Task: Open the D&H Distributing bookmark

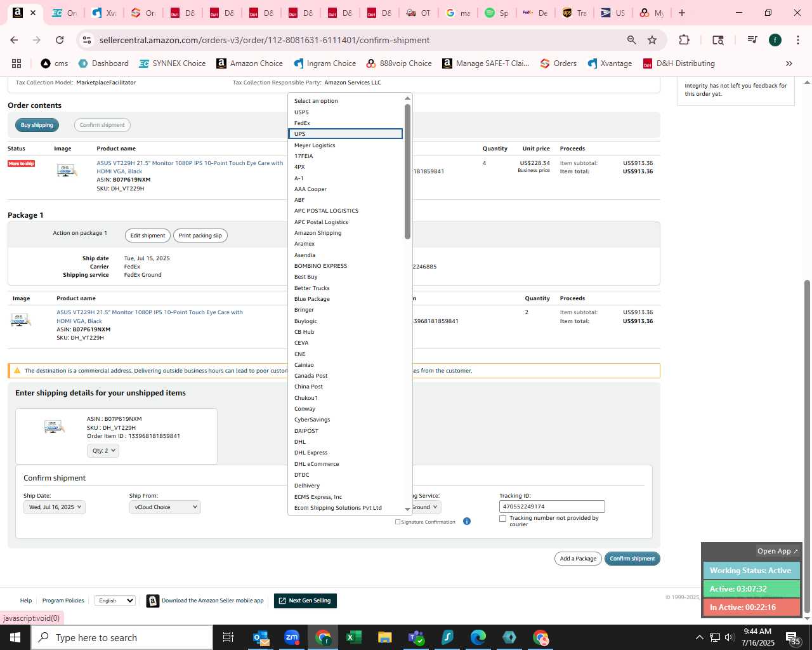Action: 679,63
